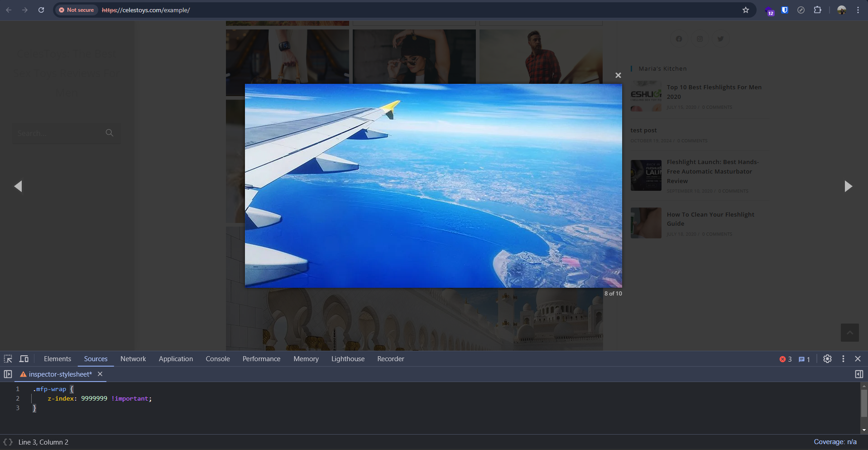Click the Maria's Kitchen widget heading

coord(662,69)
